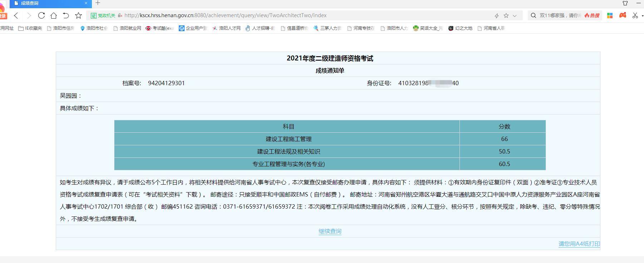The height and width of the screenshot is (263, 644).
Task: Go to browser home page icon
Action: click(x=54, y=15)
